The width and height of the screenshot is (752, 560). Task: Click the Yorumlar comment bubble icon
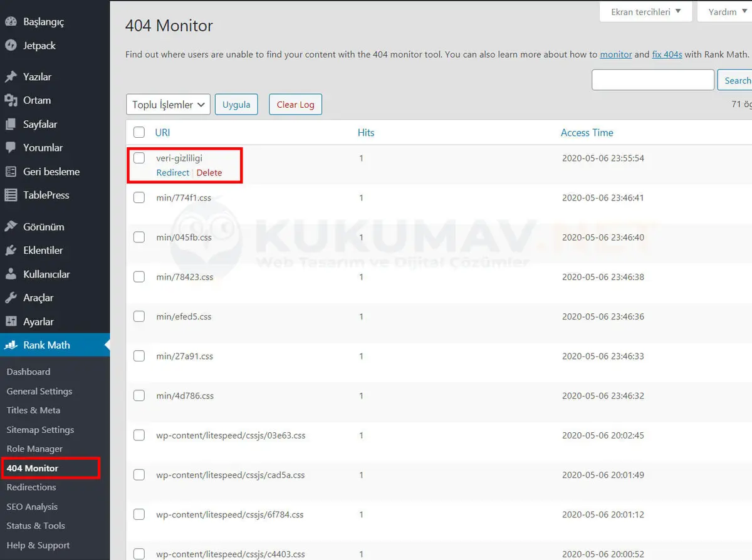(11, 148)
